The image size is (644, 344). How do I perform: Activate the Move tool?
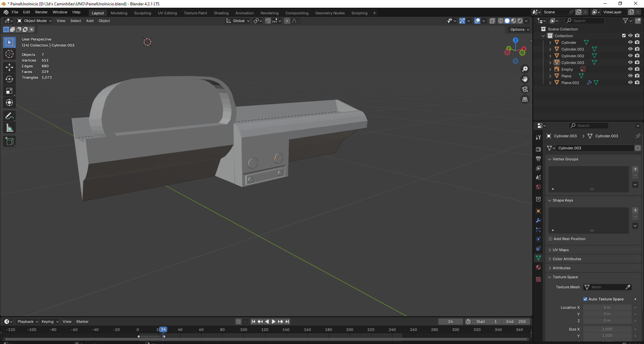point(9,67)
